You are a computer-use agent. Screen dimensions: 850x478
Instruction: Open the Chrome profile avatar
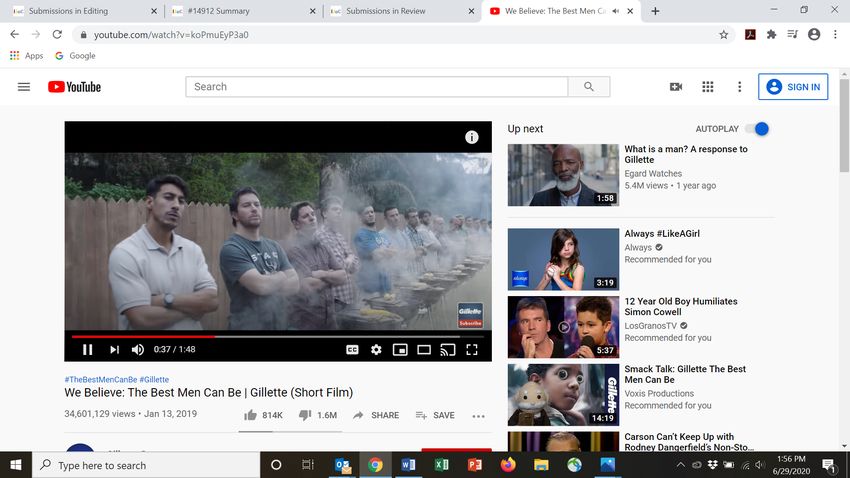[x=814, y=35]
